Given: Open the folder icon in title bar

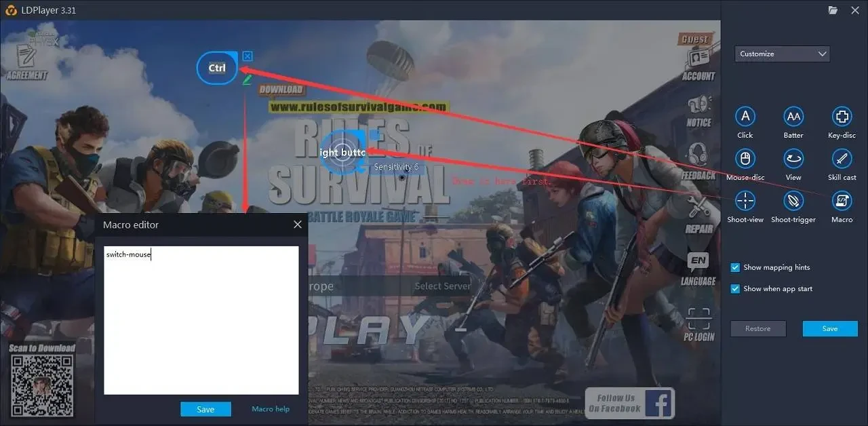Looking at the screenshot, I should (833, 10).
